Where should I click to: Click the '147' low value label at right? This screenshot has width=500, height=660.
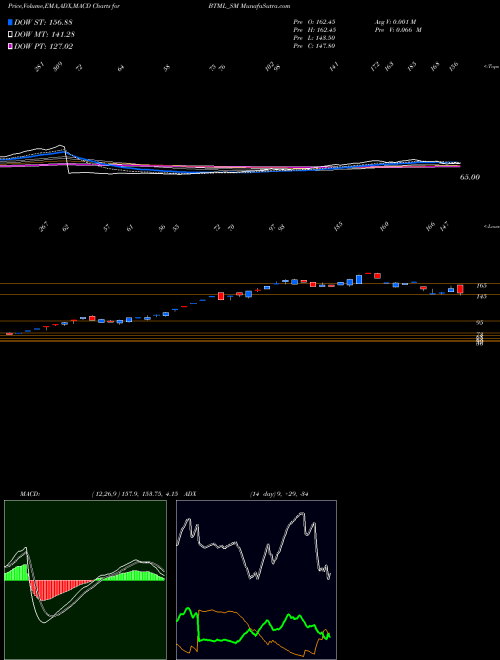pos(445,227)
